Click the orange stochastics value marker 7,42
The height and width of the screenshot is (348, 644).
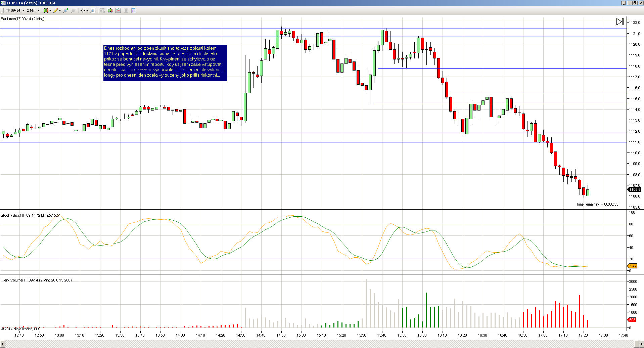pos(632,266)
